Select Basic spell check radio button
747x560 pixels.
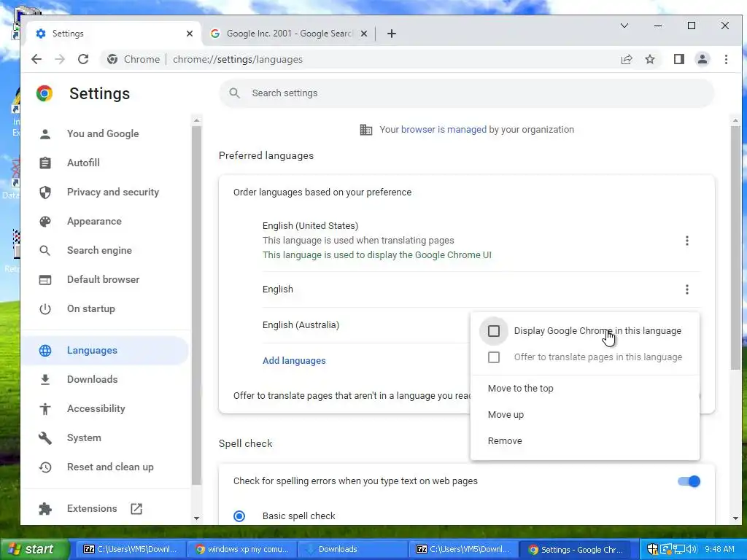point(239,516)
